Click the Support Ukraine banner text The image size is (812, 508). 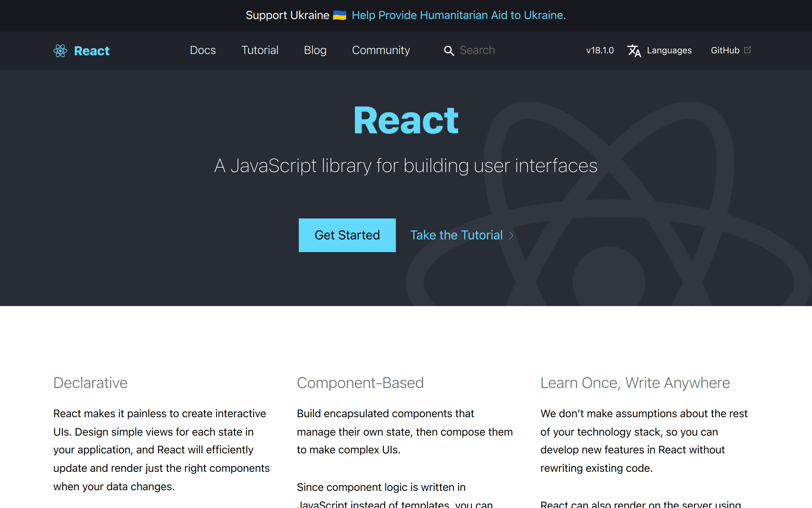point(288,15)
